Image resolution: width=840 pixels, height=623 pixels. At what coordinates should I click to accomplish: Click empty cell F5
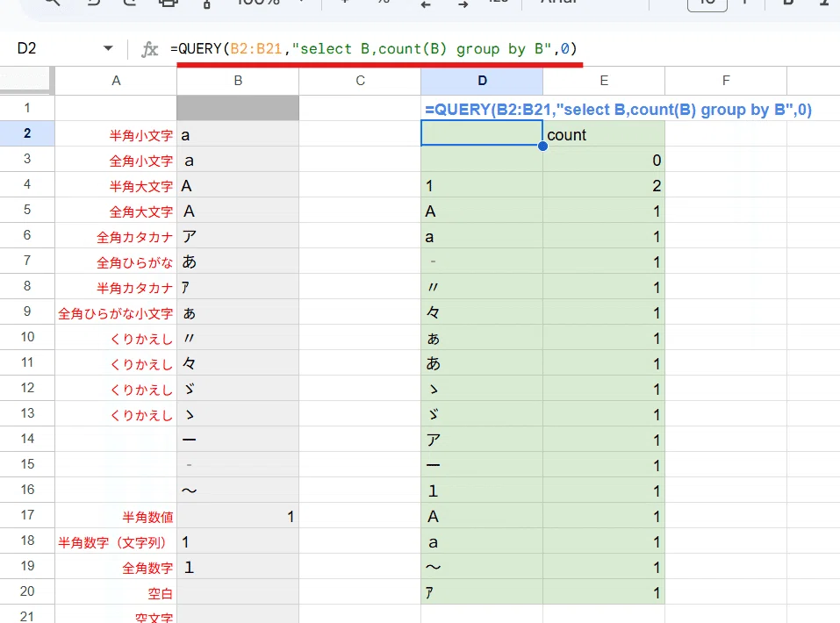726,210
